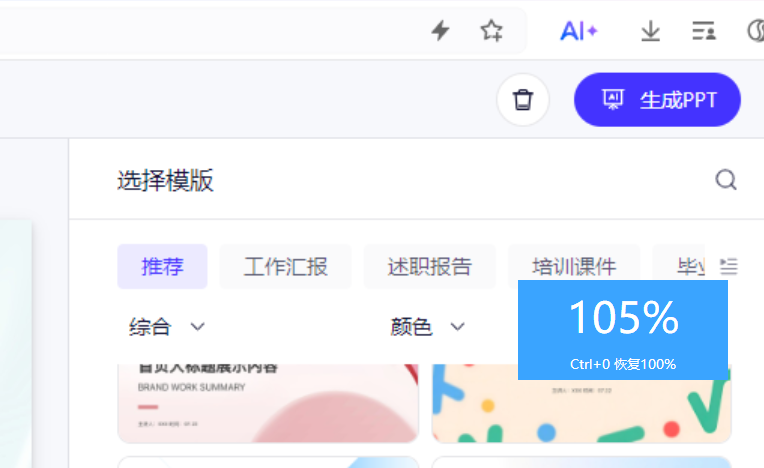Click the 生成PPT button
Screen dimensions: 764x468
[x=657, y=100]
